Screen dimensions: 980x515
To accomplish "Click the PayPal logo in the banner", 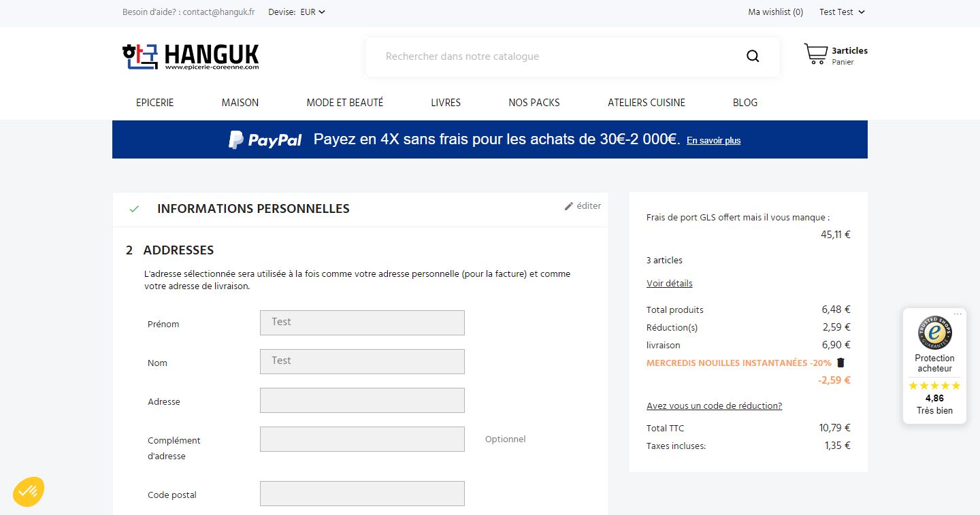I will coord(265,140).
